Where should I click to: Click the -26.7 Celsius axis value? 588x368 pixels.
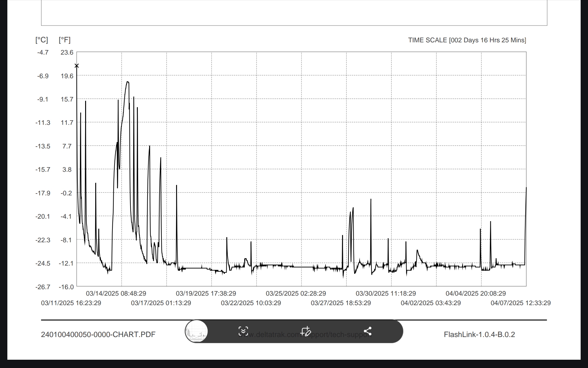point(43,287)
